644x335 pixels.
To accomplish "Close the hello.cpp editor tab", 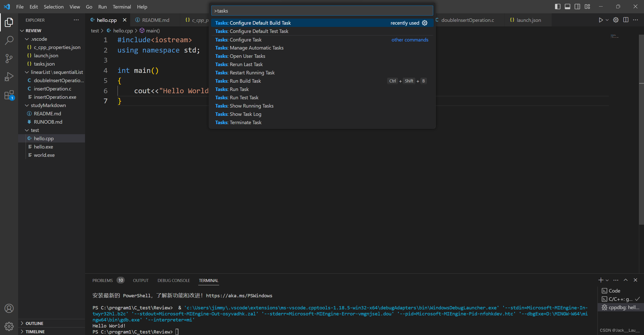I will point(125,20).
